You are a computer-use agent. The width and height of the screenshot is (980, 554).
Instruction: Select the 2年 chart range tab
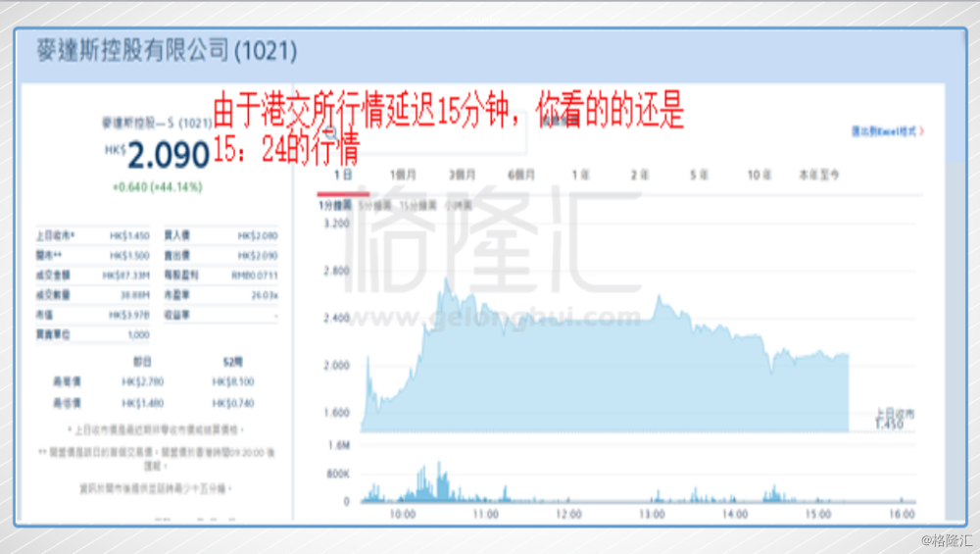(639, 176)
